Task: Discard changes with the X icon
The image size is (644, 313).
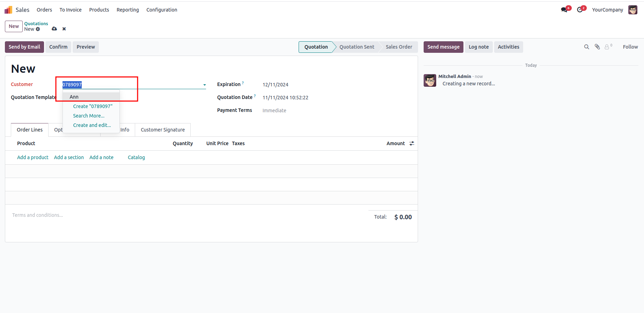Action: click(x=64, y=29)
